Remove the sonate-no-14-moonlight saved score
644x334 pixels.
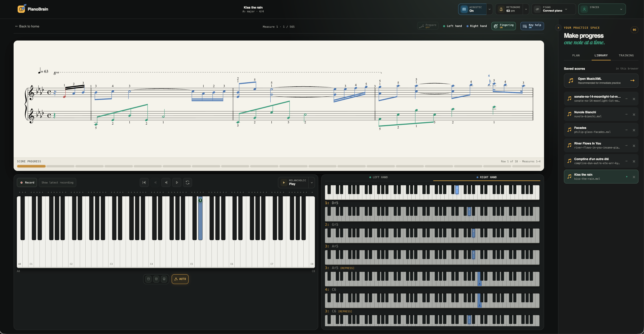click(x=634, y=99)
